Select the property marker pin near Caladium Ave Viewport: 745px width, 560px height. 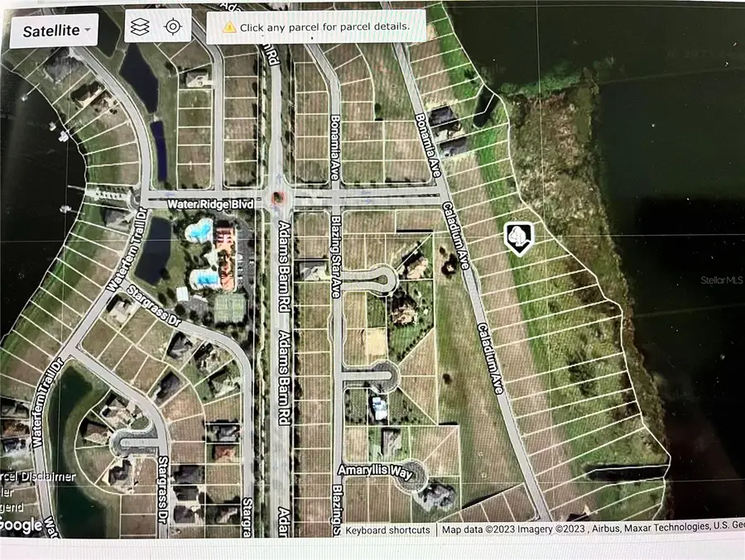518,239
